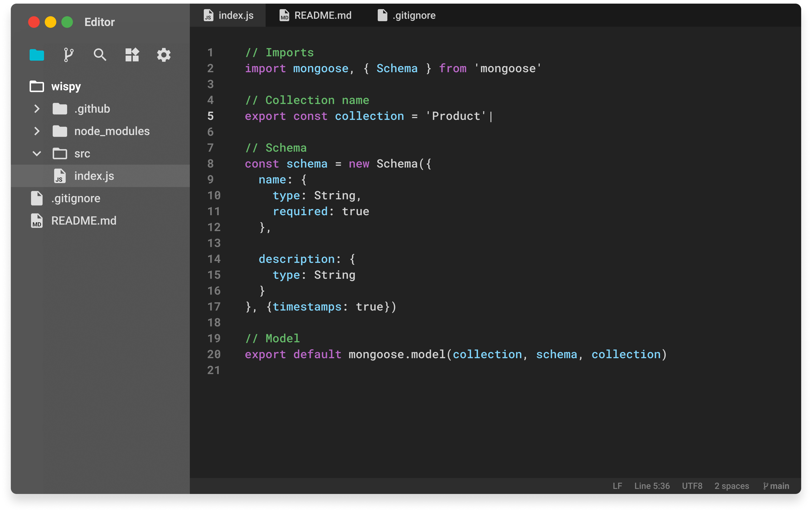This screenshot has height=512, width=812.
Task: Click the file icon on .gitignore tab
Action: [x=382, y=15]
